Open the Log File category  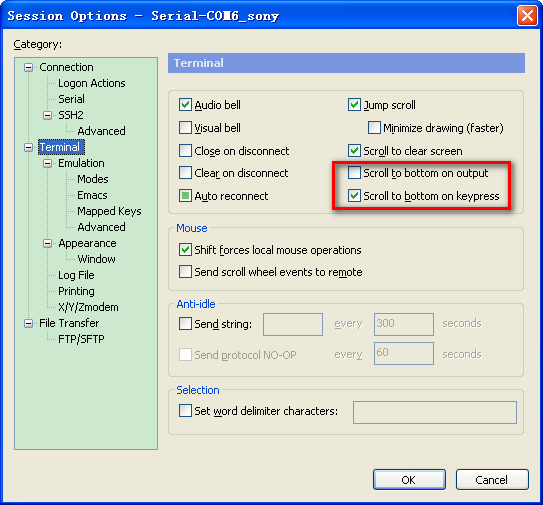click(76, 275)
